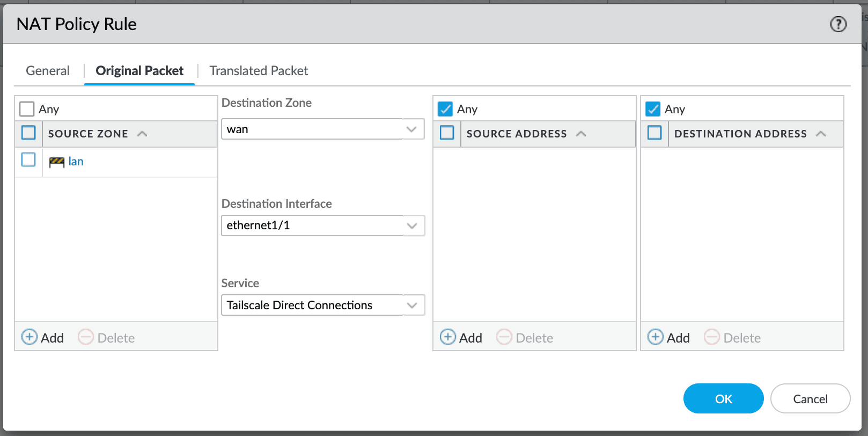The height and width of the screenshot is (436, 868).
Task: Sort by Source Zone column arrow
Action: pyautogui.click(x=142, y=134)
